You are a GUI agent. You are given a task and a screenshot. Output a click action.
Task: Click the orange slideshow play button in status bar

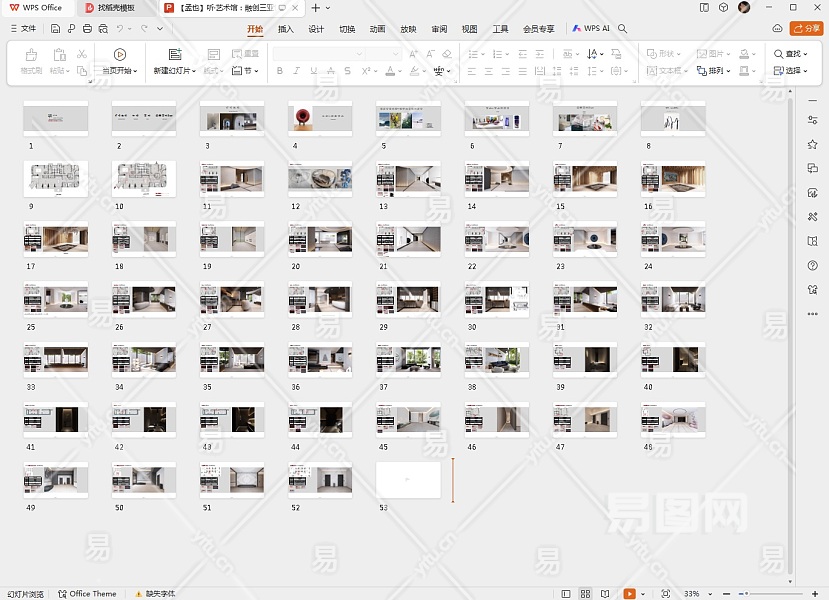[x=629, y=593]
